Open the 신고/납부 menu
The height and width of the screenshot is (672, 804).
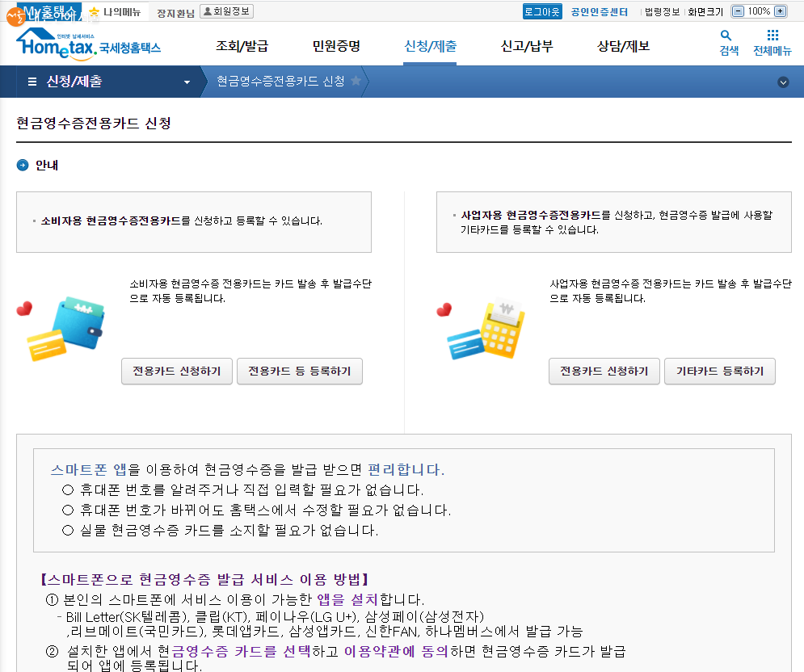tap(527, 46)
